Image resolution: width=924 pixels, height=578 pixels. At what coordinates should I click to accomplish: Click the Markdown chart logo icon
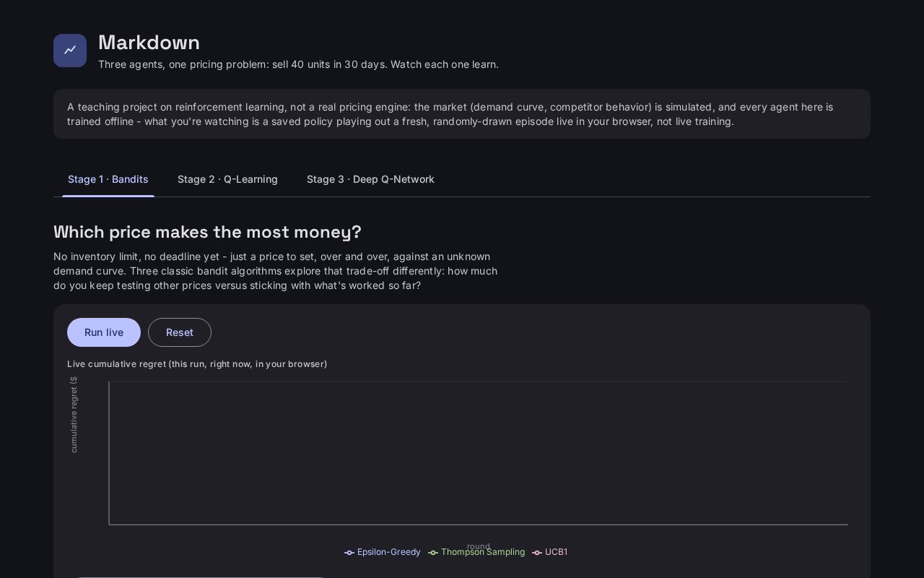[70, 51]
